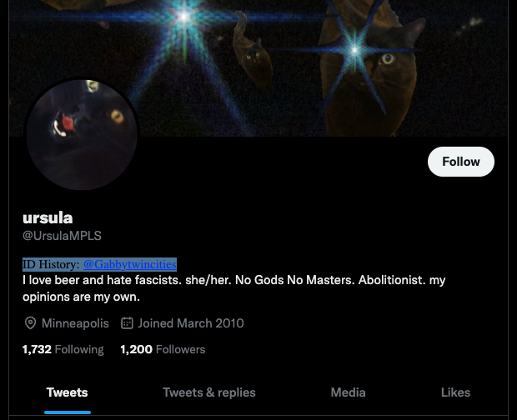The height and width of the screenshot is (420, 517).
Task: Open the Likes tab
Action: coord(455,392)
